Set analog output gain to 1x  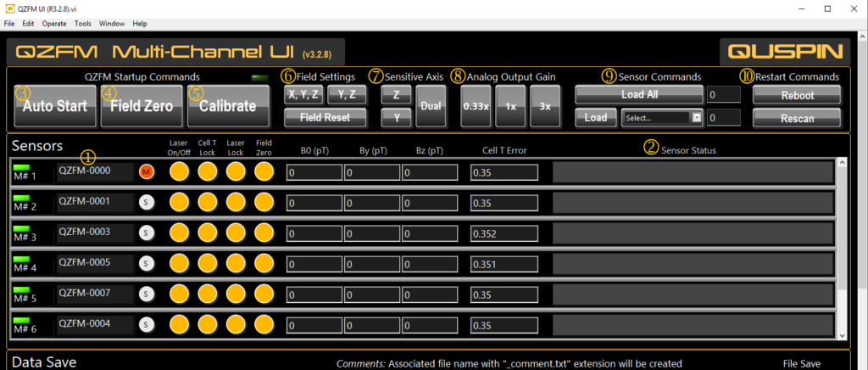pos(510,106)
